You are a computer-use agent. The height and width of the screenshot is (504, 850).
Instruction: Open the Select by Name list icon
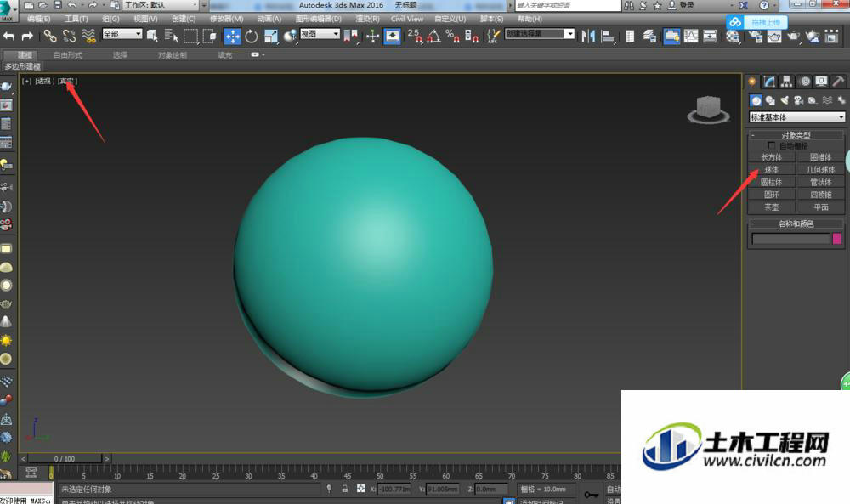click(x=172, y=37)
